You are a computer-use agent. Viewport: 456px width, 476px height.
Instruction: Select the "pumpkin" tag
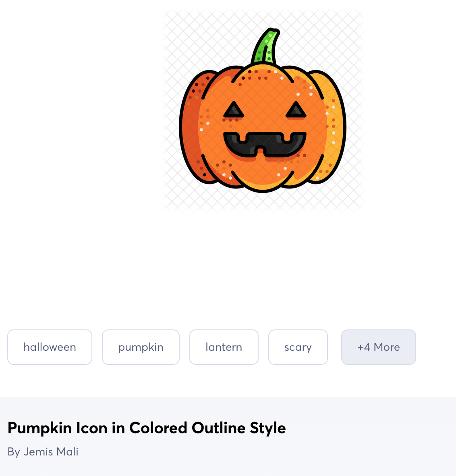coord(141,347)
